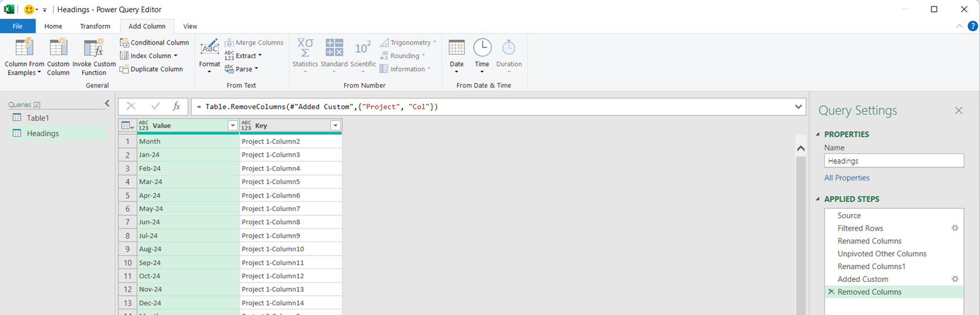Select the Table1 query

click(56, 118)
